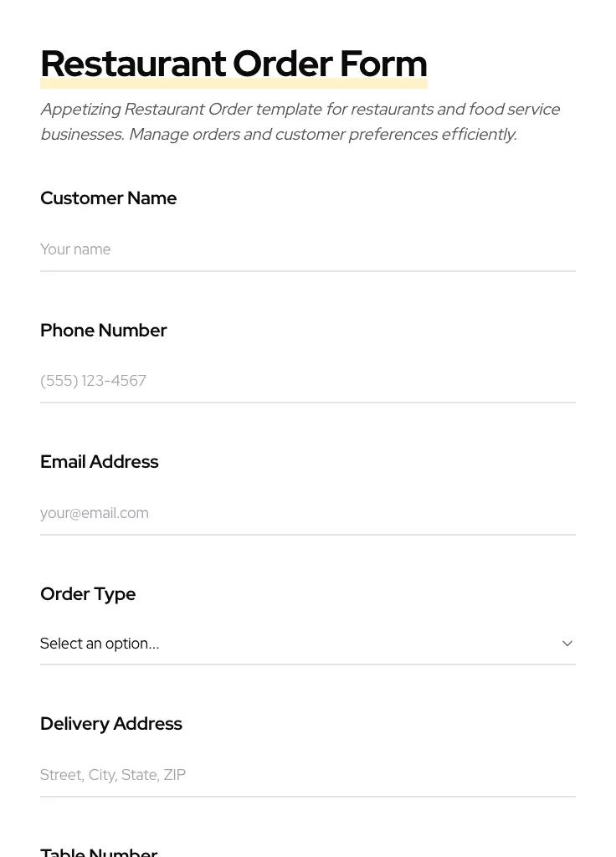Click the form description paragraph
Screen dimensions: 616x857
pos(300,121)
